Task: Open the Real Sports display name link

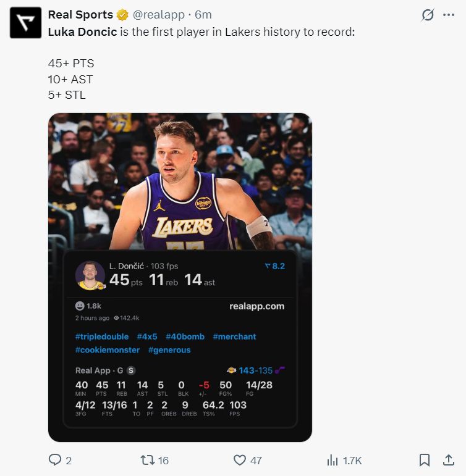Action: click(x=80, y=15)
